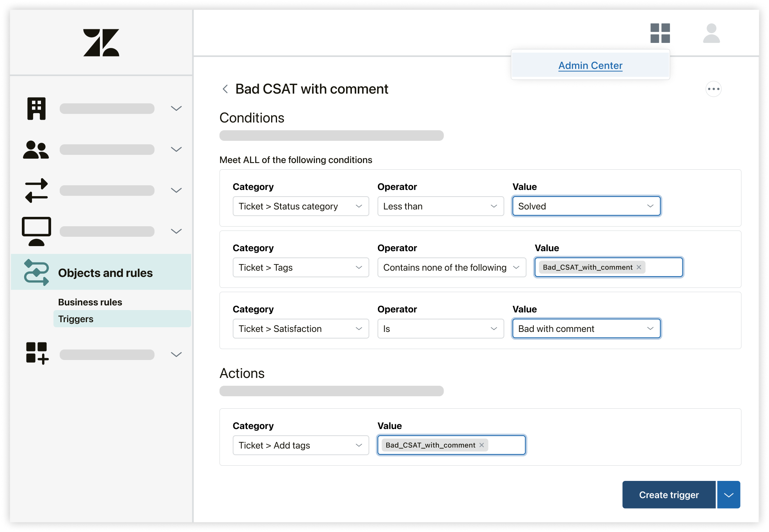Follow the Admin Center link
This screenshot has width=769, height=532.
click(x=590, y=66)
